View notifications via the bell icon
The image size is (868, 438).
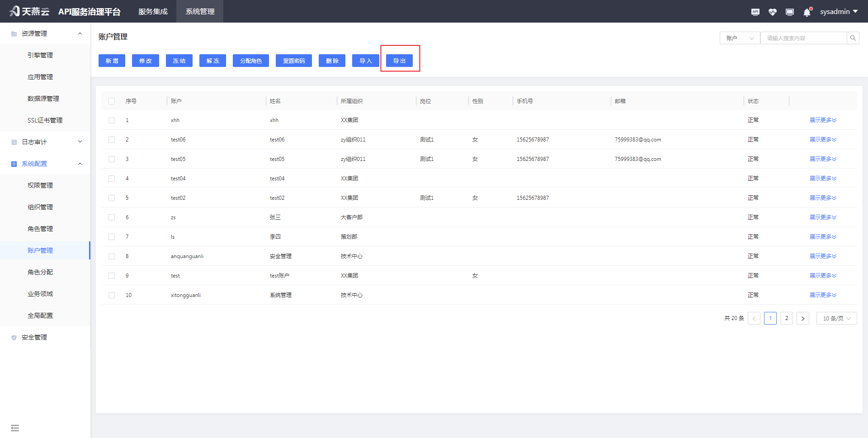[807, 12]
